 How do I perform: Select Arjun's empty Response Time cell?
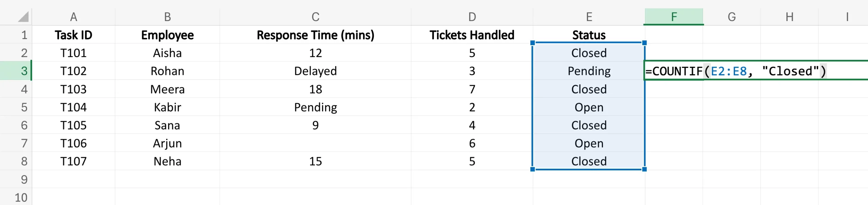(x=315, y=143)
